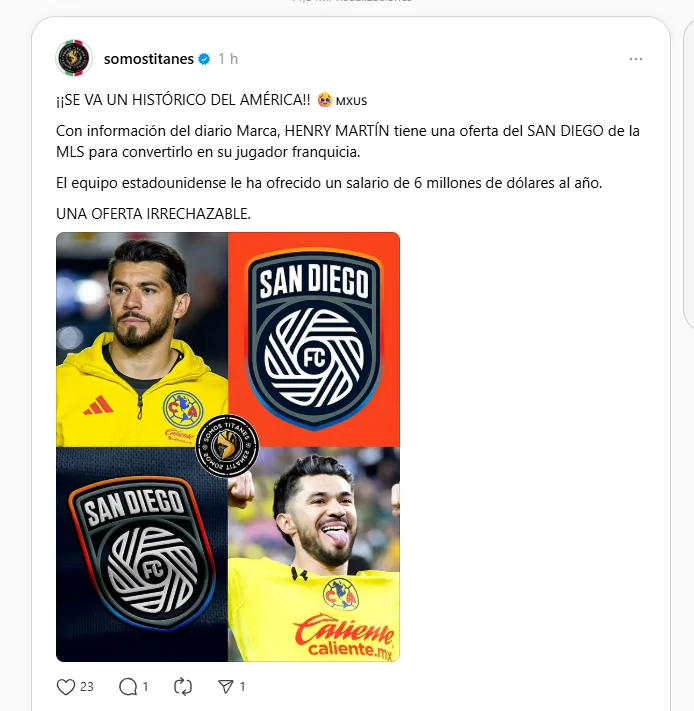Screen dimensions: 694x711
Task: Click the like count number 23
Action: coord(87,687)
